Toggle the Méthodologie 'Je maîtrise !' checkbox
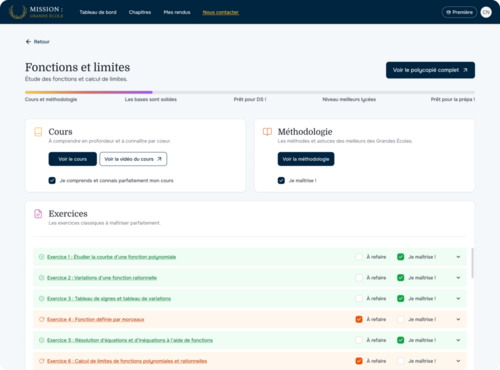The image size is (500, 370). point(281,181)
